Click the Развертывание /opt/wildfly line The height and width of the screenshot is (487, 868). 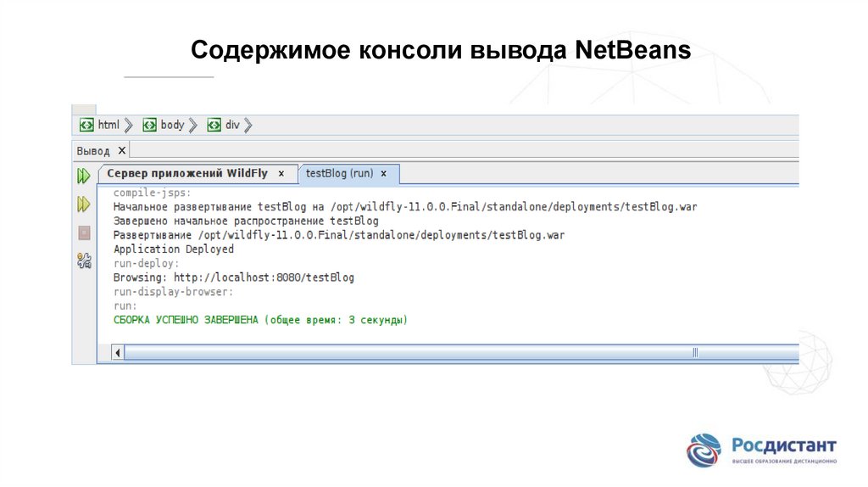pyautogui.click(x=339, y=235)
